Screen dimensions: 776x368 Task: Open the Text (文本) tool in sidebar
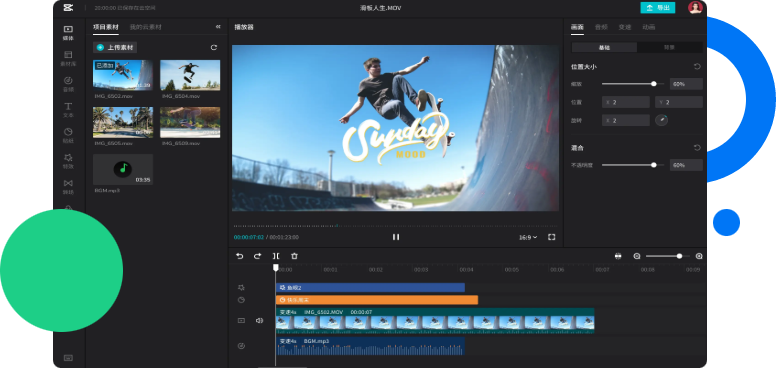click(68, 109)
